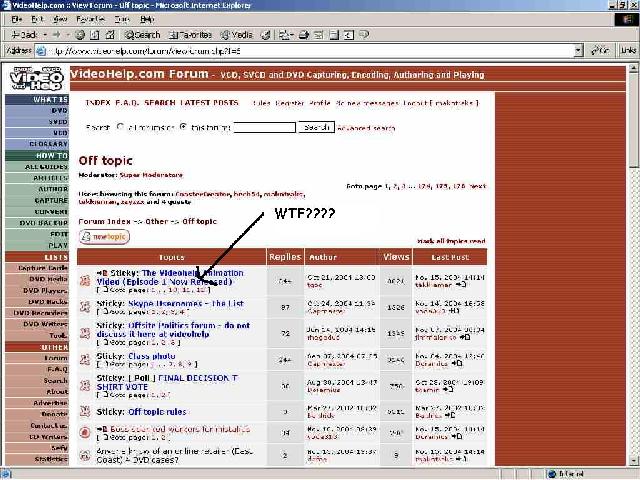640x480 pixels.
Task: Open the FINAL DECISION T SHIRT VOTE topic
Action: (167, 382)
